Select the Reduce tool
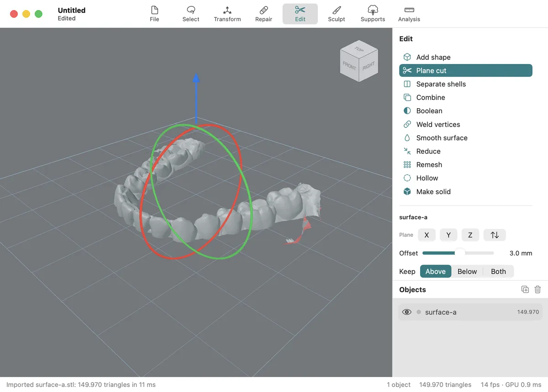The height and width of the screenshot is (392, 548). tap(466, 151)
